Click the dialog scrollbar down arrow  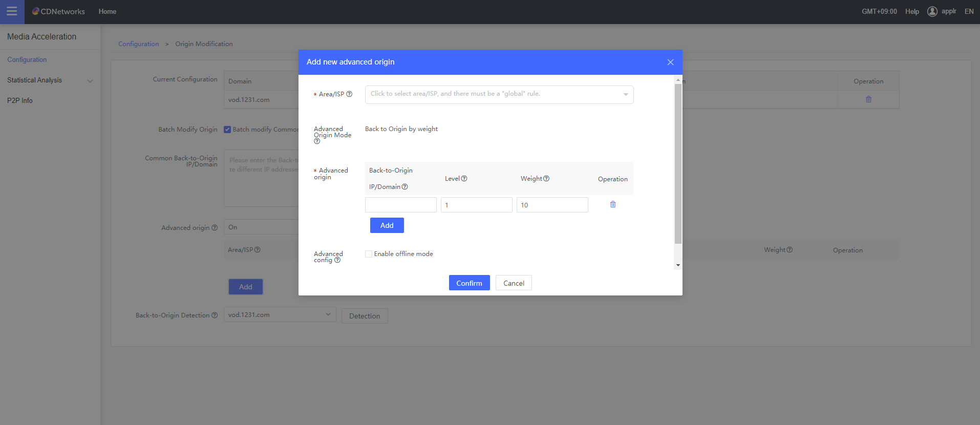tap(678, 265)
